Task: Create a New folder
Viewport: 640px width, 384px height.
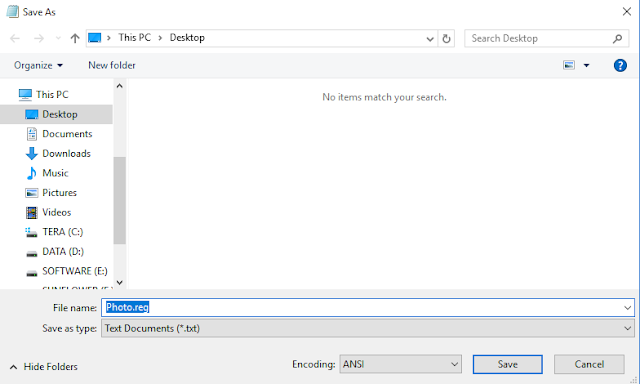Action: coord(112,65)
